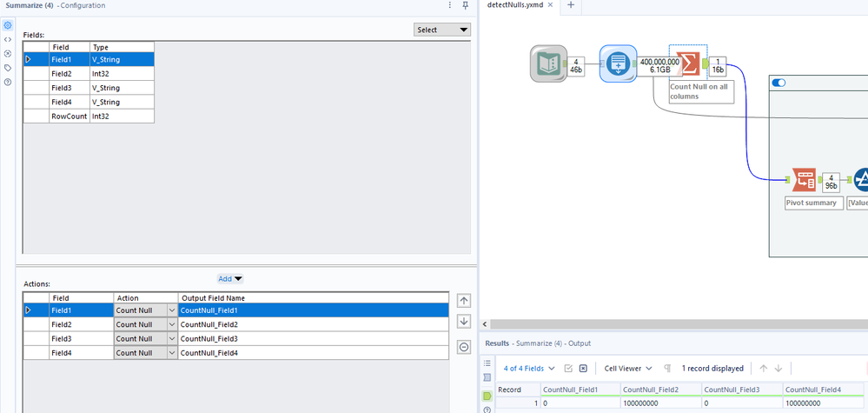Select the Input Data book tool on canvas

coord(548,63)
